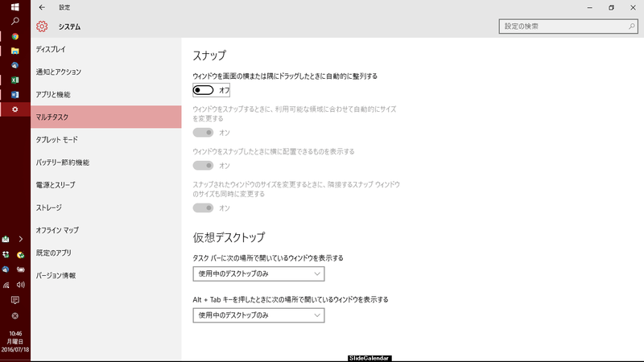
Task: Select マルチタスク in the sidebar
Action: pyautogui.click(x=106, y=117)
